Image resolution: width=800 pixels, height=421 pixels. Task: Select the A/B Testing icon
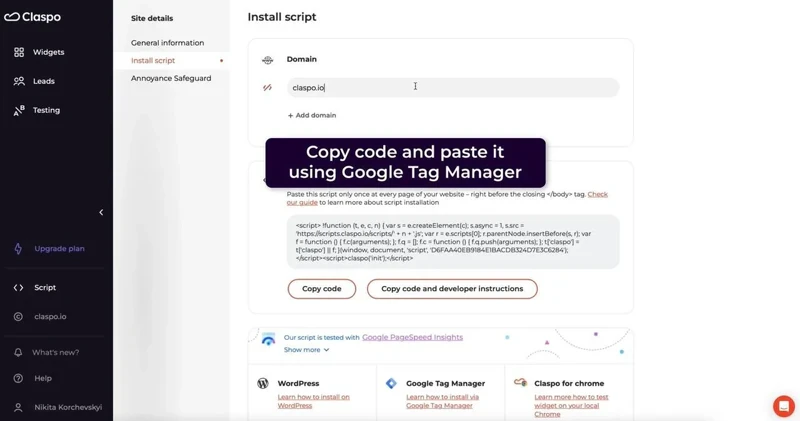pos(19,110)
